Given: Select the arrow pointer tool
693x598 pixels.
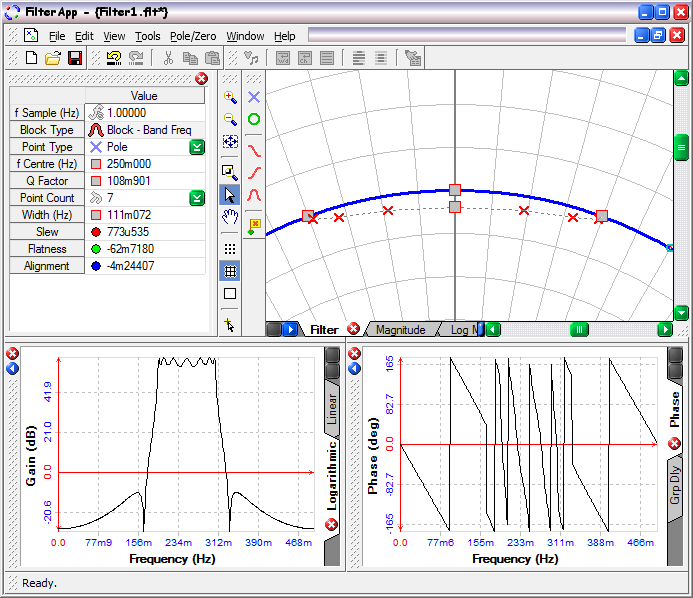Looking at the screenshot, I should tap(230, 195).
